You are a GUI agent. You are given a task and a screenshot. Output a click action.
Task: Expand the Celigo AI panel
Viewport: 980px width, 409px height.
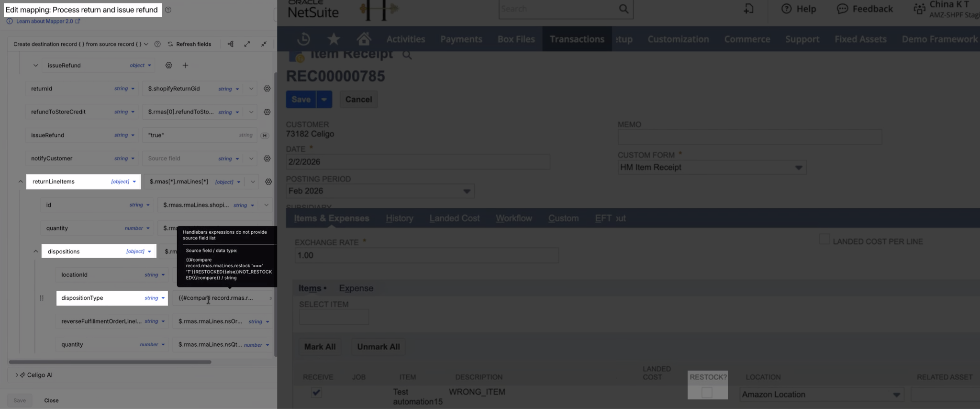pyautogui.click(x=33, y=375)
